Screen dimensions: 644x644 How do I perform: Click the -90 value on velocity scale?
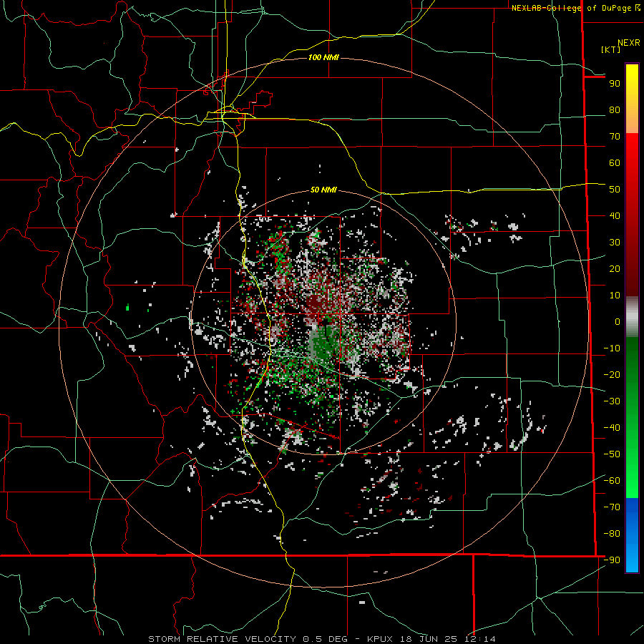tap(612, 560)
